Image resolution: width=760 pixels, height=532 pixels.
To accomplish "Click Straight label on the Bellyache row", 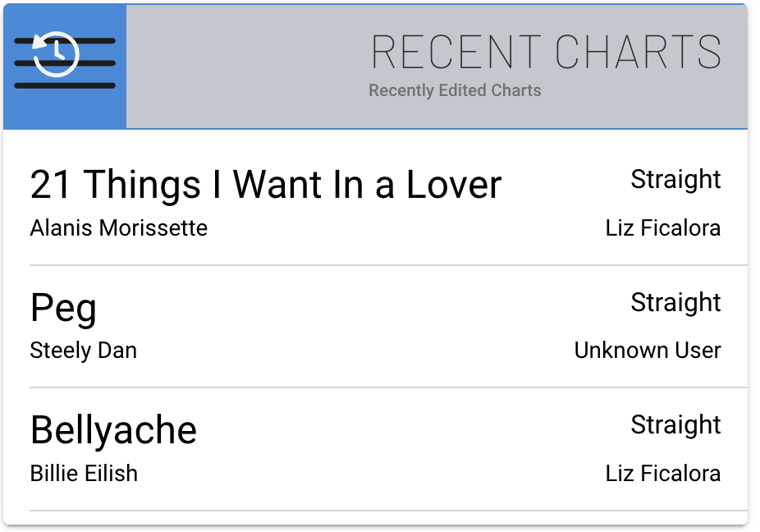I will [x=675, y=424].
